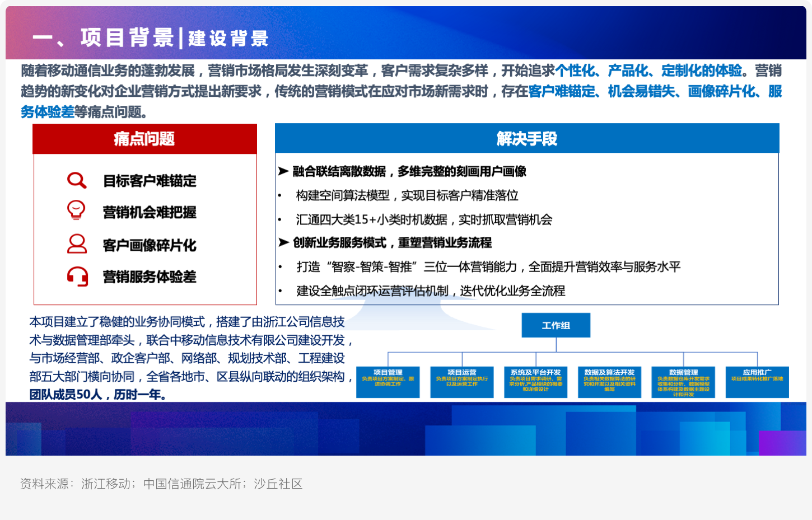812x520 pixels.
Task: Click the 数据管理 box
Action: 683,382
